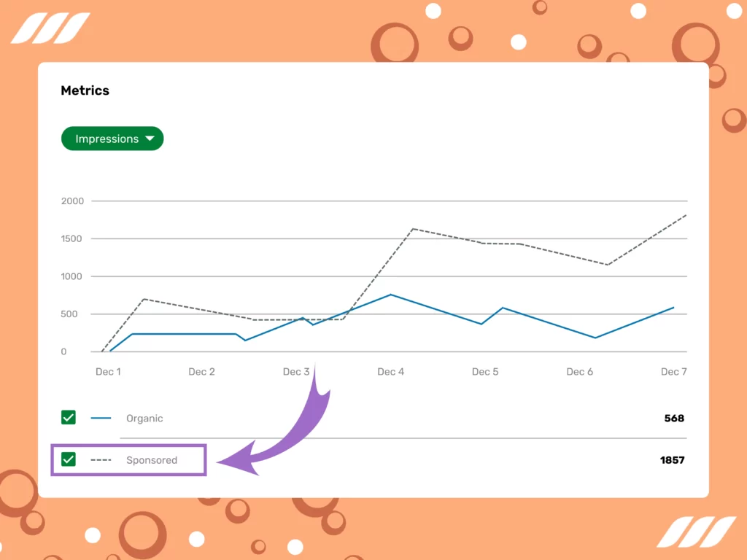Viewport: 747px width, 560px height.
Task: Select the Sponsored legend label
Action: pyautogui.click(x=152, y=460)
